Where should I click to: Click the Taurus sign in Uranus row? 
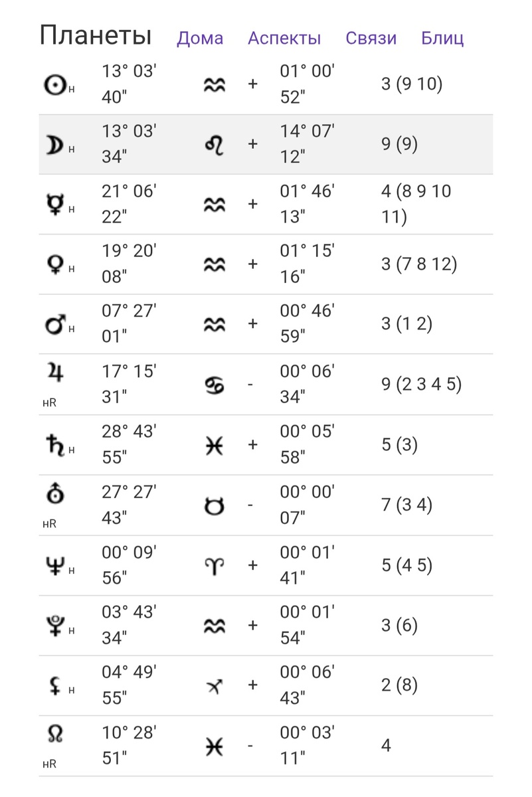[x=214, y=505]
